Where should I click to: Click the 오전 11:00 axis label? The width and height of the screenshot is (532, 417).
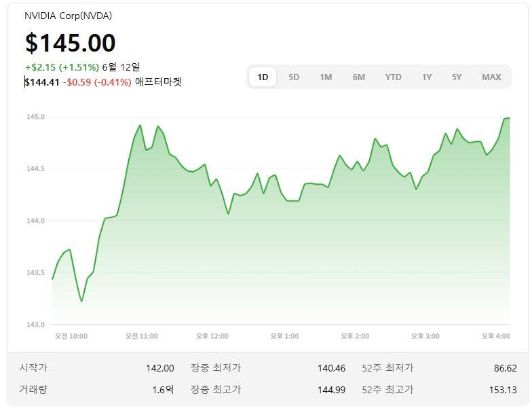[141, 336]
